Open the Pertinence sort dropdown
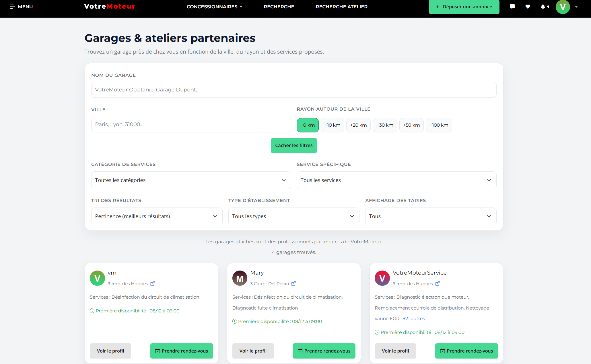 click(157, 216)
